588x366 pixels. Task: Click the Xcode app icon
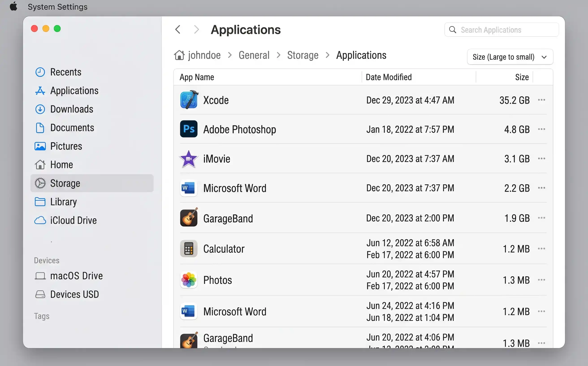(189, 100)
